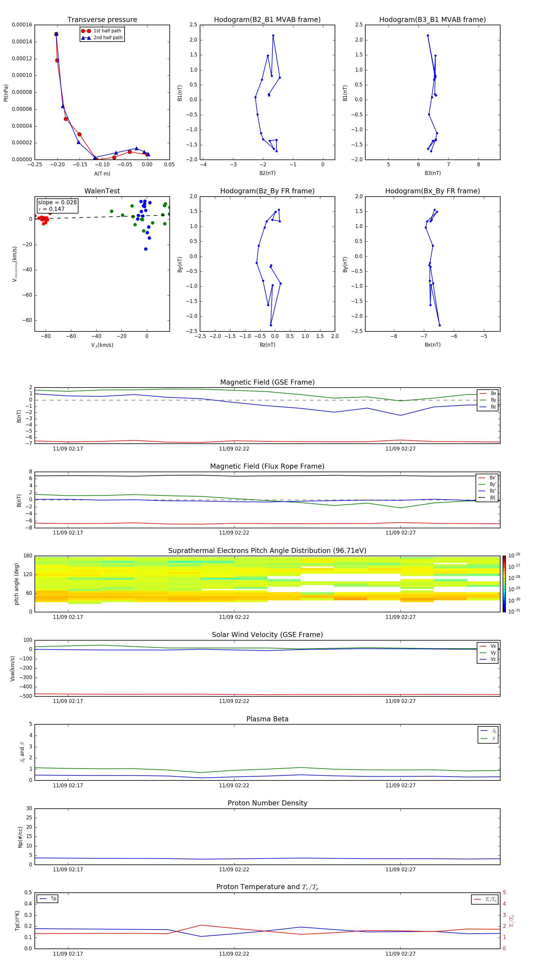Click the Suprathermal Electrons Pitch Angle Distribution title
Screen dimensions: 535x980
[267, 551]
